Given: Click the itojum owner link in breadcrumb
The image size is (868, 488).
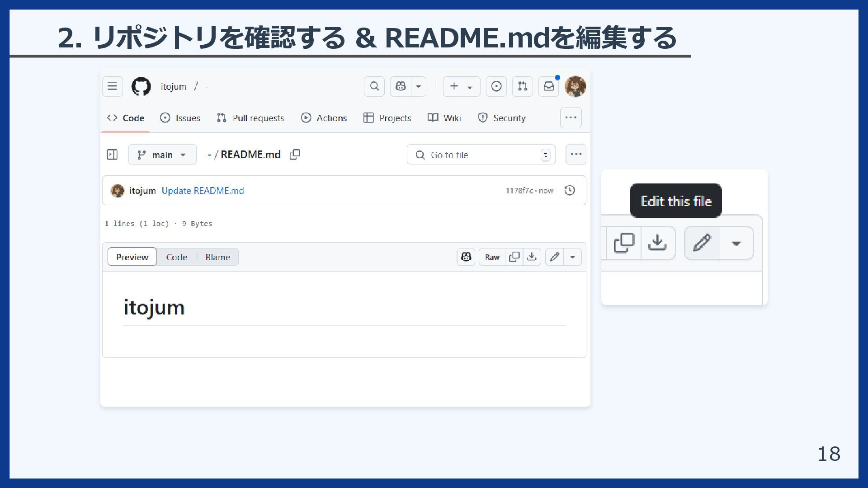Looking at the screenshot, I should coord(174,86).
